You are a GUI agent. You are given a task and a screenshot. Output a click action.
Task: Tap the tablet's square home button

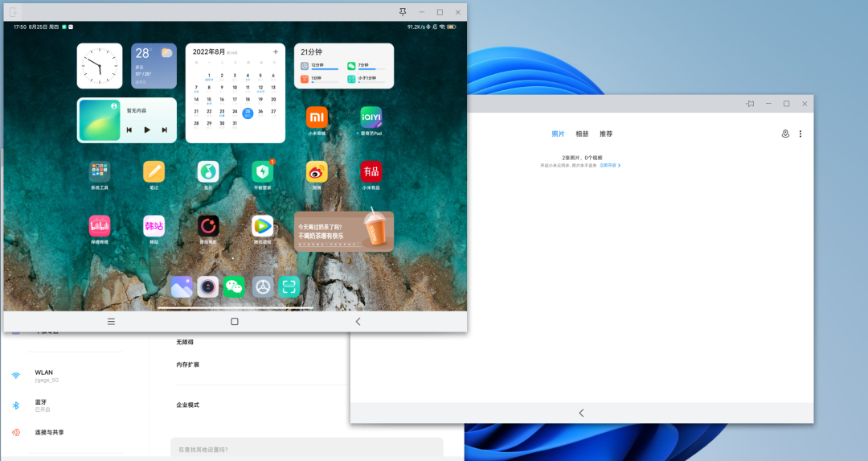click(234, 321)
